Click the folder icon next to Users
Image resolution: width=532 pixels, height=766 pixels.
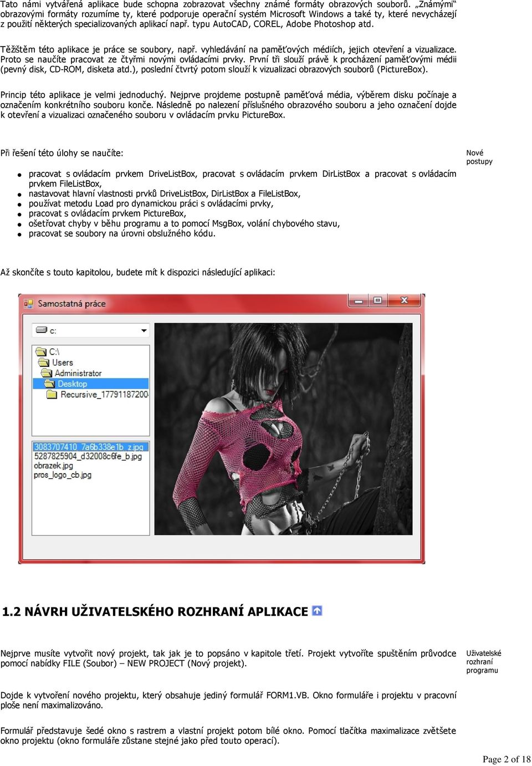coord(44,362)
